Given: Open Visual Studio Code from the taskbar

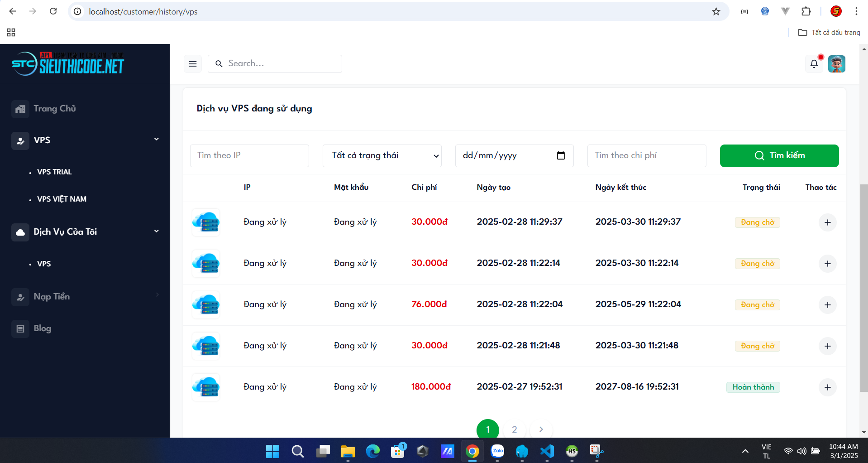Looking at the screenshot, I should point(547,451).
